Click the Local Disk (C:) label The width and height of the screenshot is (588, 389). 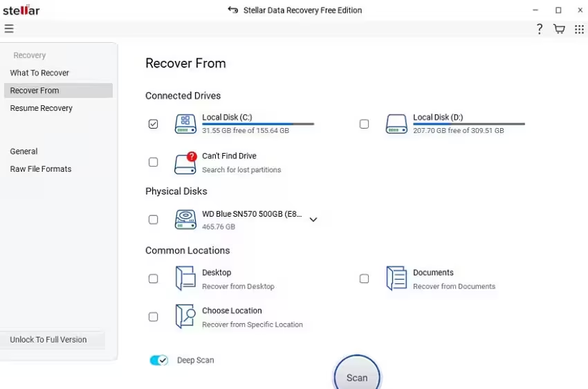pos(227,117)
